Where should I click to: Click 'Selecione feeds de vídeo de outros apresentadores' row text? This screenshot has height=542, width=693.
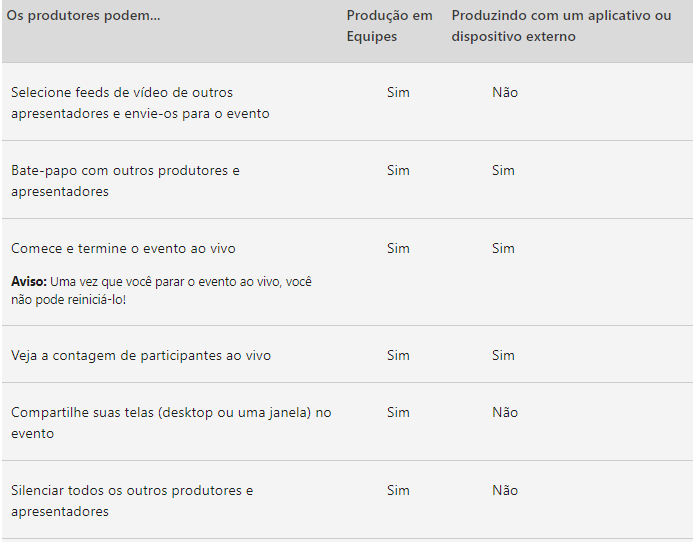[x=140, y=103]
